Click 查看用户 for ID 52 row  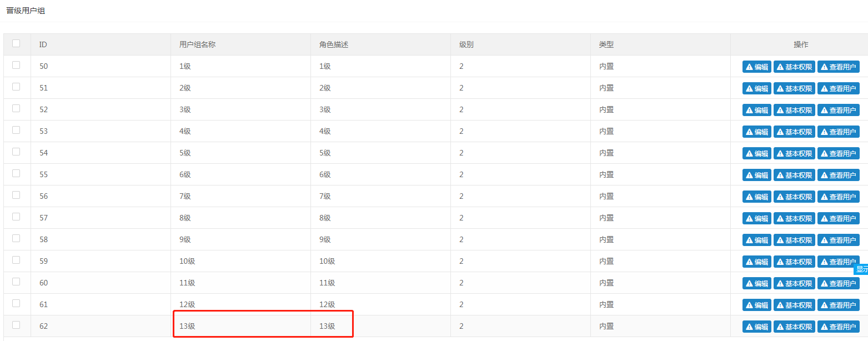click(x=838, y=110)
